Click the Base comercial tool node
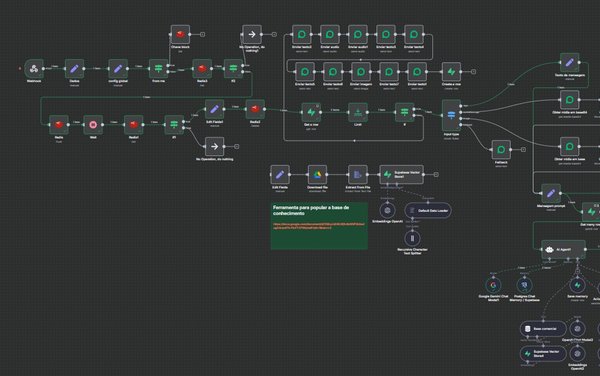 pyautogui.click(x=543, y=329)
